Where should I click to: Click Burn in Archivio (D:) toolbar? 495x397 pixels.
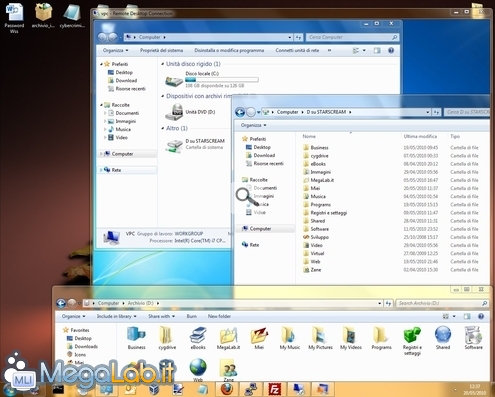[191, 316]
